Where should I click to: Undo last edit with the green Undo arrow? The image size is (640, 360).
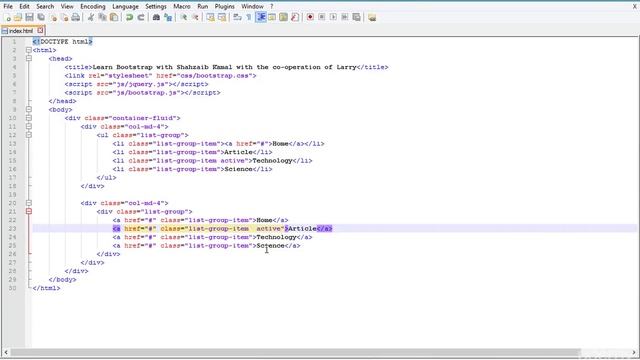coord(129,17)
